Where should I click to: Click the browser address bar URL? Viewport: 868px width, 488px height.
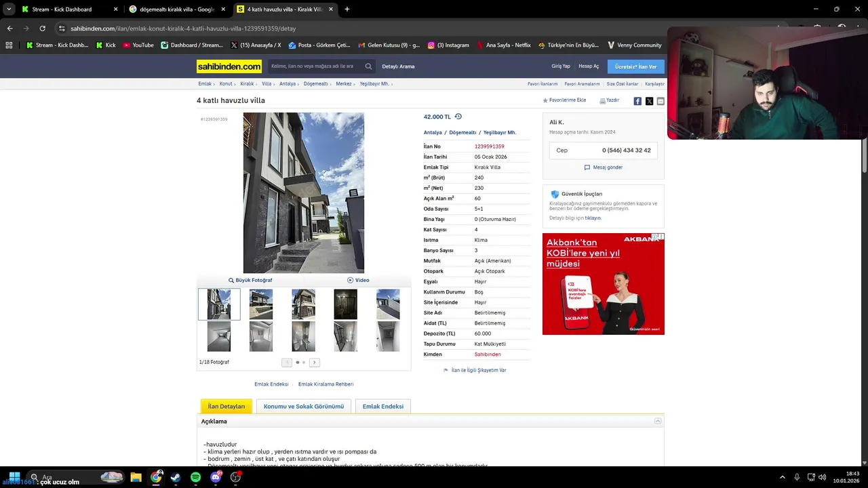click(183, 28)
